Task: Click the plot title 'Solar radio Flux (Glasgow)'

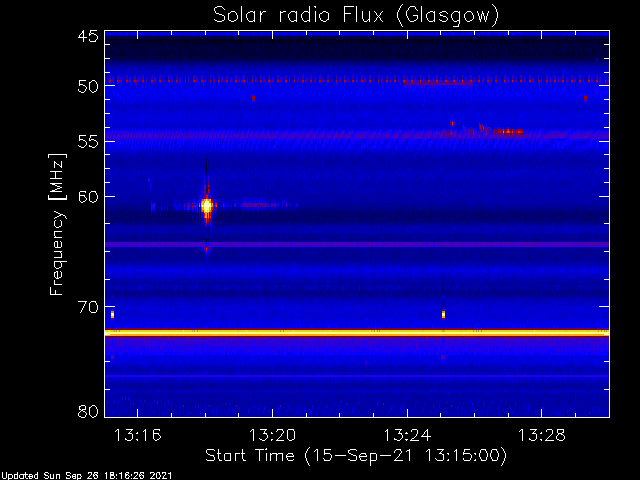Action: pyautogui.click(x=356, y=16)
